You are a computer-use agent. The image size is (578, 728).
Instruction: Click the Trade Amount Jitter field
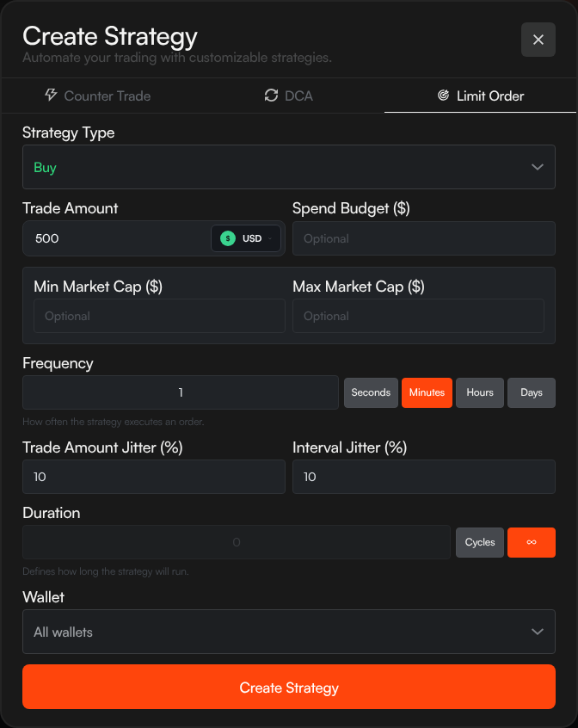[x=154, y=477]
